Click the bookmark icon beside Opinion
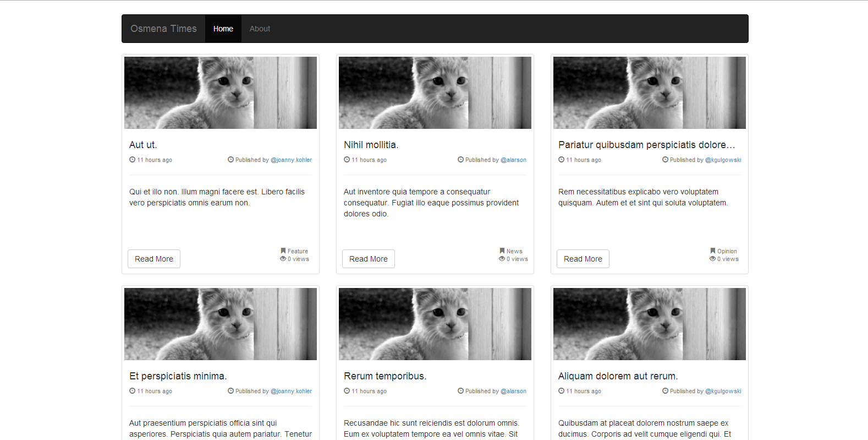 click(x=713, y=251)
